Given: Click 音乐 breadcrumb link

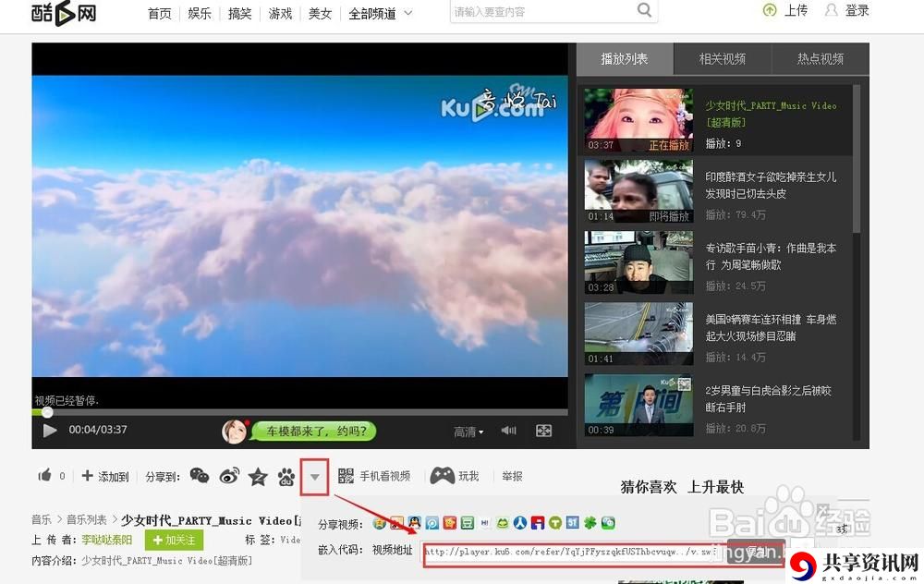Looking at the screenshot, I should 42,519.
